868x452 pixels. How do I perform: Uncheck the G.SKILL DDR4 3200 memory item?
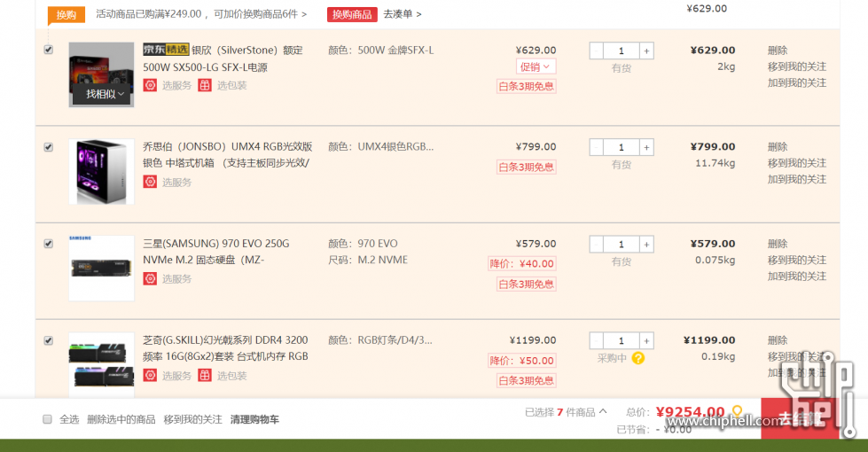pyautogui.click(x=48, y=341)
